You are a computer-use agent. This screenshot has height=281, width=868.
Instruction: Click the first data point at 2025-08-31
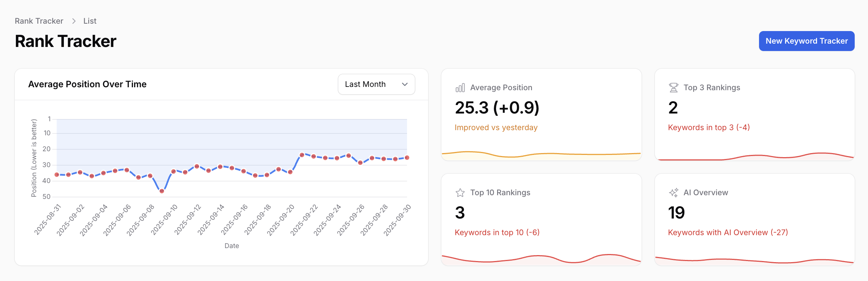coord(57,175)
